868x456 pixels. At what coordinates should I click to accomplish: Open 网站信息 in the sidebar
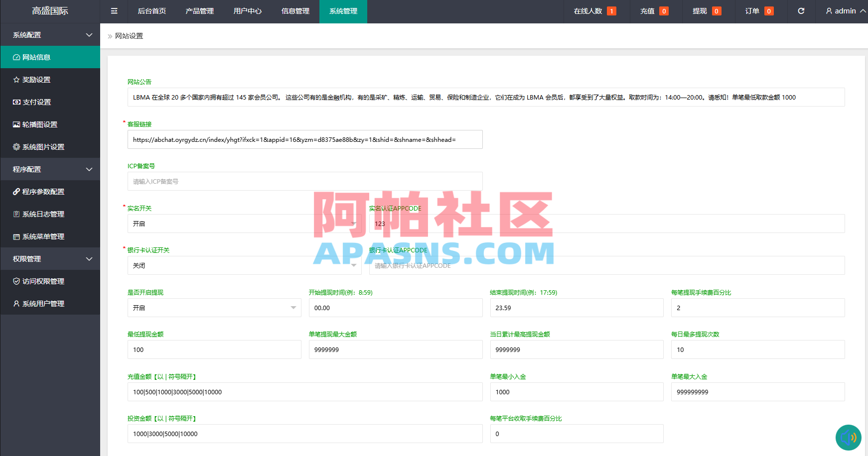[x=50, y=57]
